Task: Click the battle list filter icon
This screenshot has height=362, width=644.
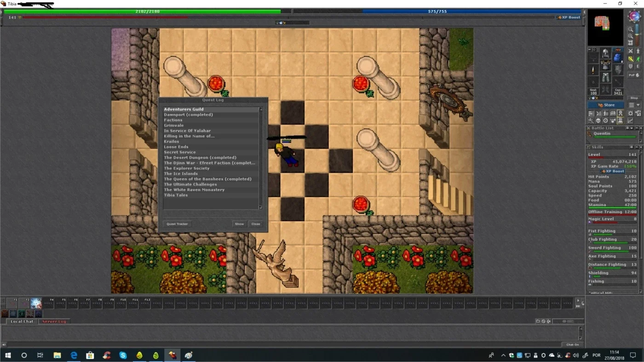Action: click(627, 128)
